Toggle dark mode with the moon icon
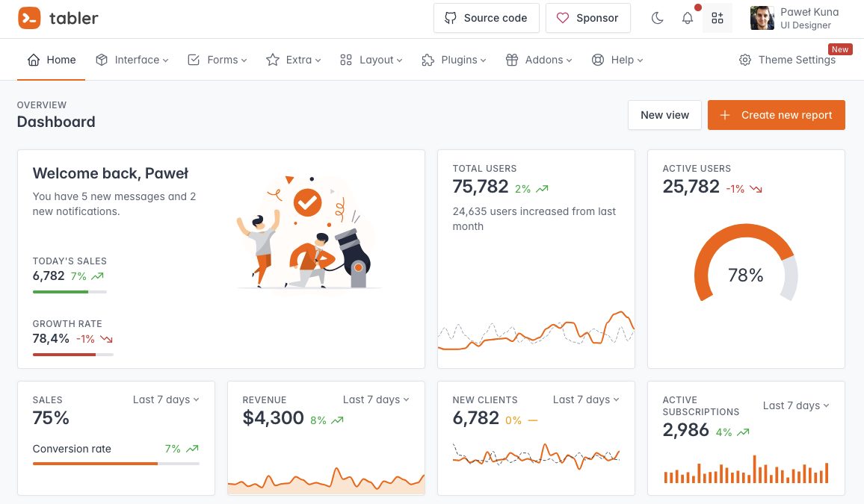Viewport: 864px width, 504px height. [x=657, y=18]
